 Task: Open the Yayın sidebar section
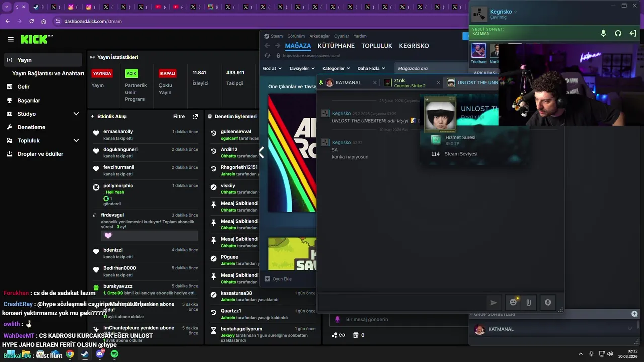tap(43, 60)
